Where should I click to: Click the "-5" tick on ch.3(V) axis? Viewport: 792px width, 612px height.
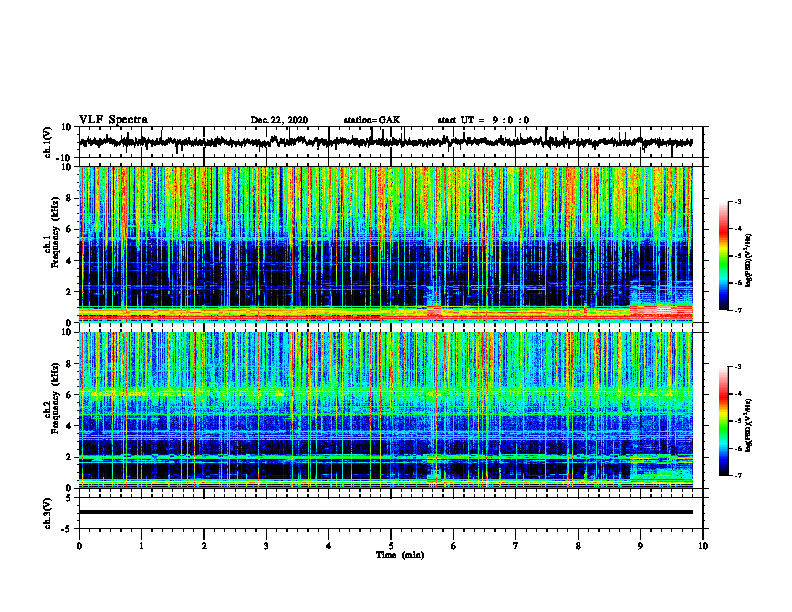(67, 529)
